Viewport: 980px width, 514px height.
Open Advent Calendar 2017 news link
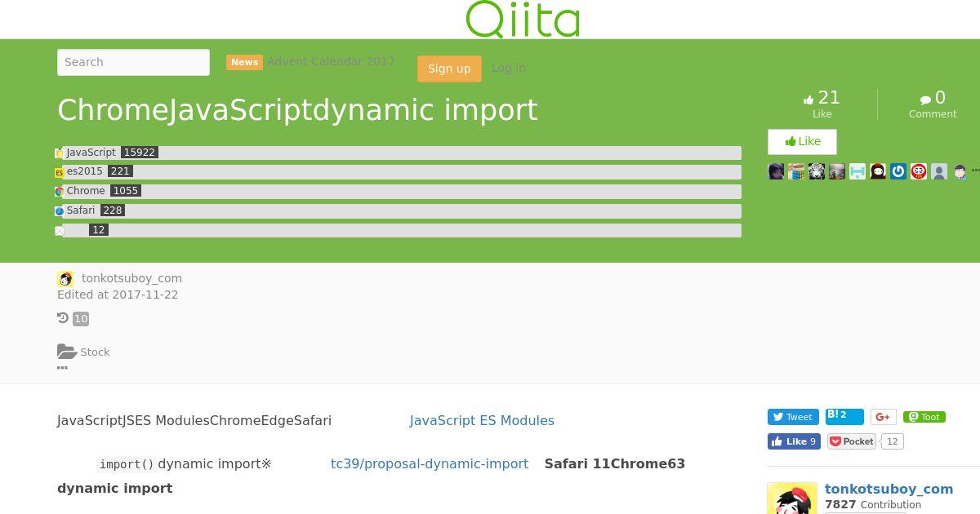331,61
